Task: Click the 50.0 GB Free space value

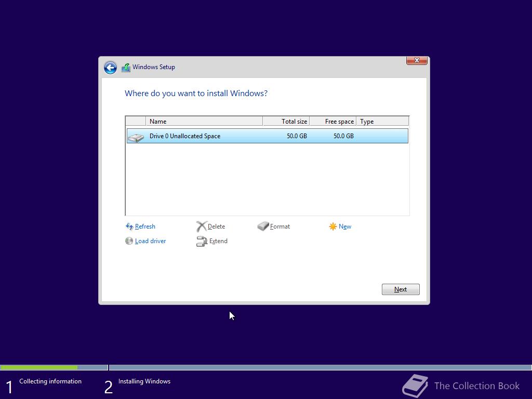Action: tap(343, 136)
